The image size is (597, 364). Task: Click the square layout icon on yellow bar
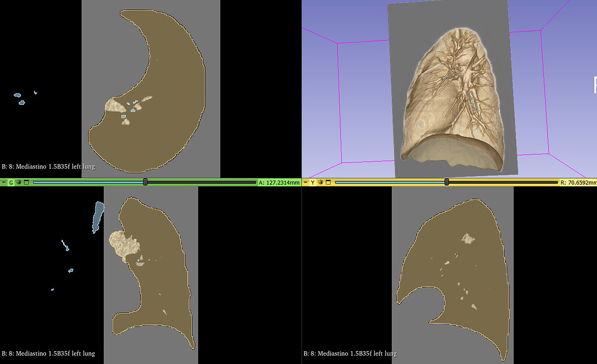(328, 182)
